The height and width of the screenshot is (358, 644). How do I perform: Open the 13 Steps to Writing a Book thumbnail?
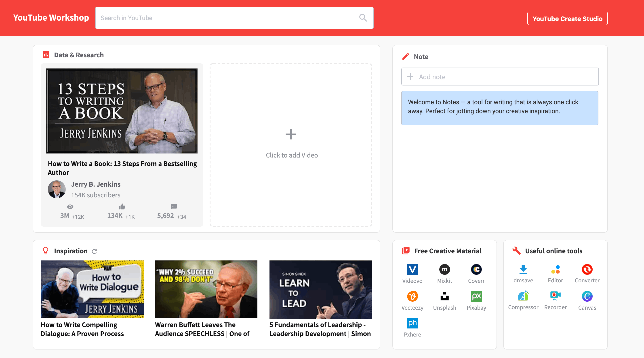[x=122, y=111]
